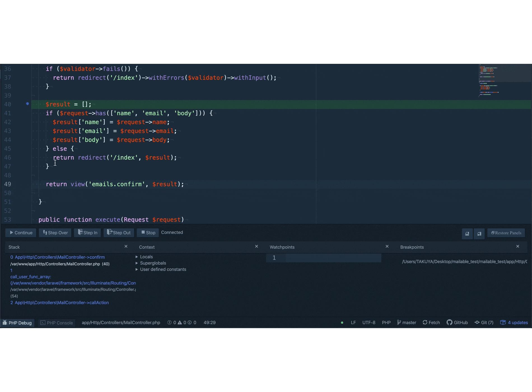Image resolution: width=532 pixels, height=392 pixels.
Task: Toggle the breakpoint marker on line 40
Action: [x=27, y=104]
